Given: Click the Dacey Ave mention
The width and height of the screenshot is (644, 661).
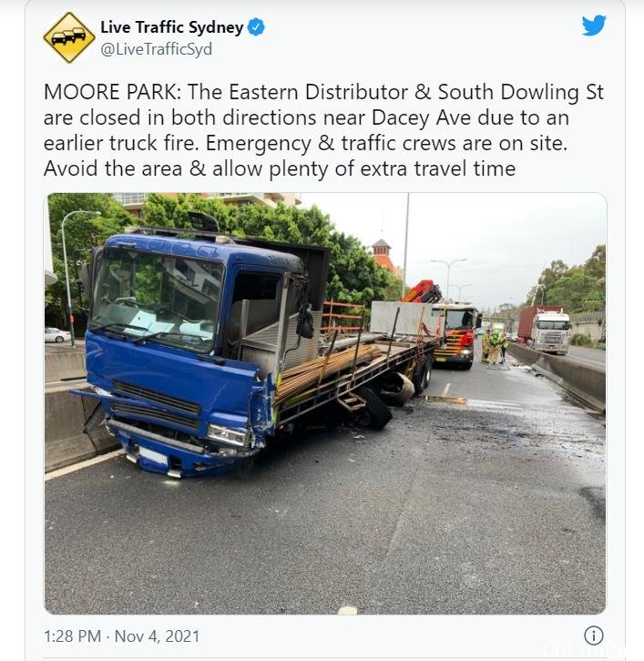Looking at the screenshot, I should pyautogui.click(x=421, y=117).
